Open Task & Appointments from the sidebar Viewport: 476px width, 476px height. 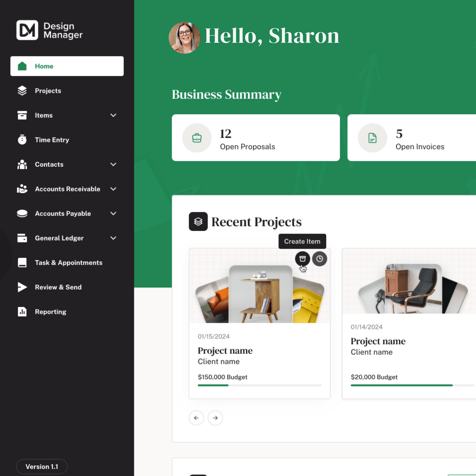tap(69, 262)
